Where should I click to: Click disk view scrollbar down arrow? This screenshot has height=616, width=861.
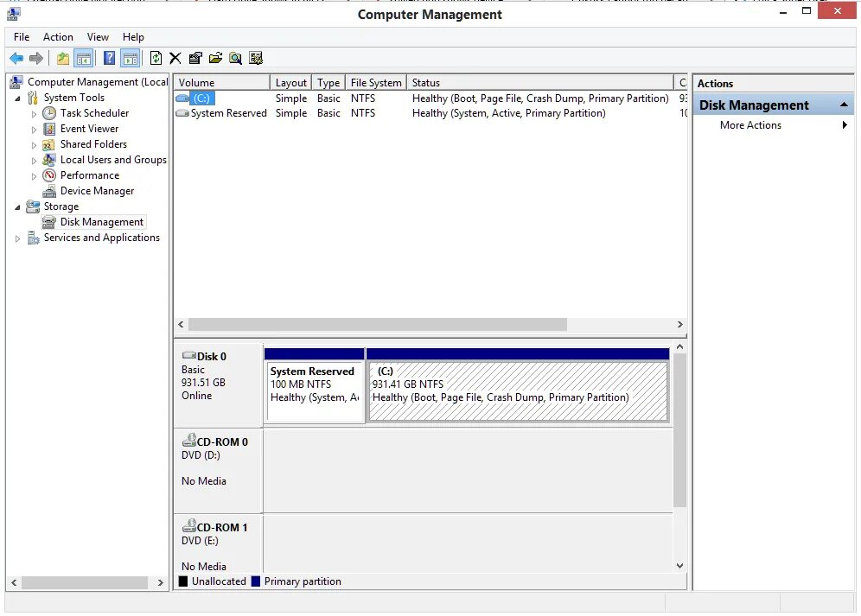679,566
